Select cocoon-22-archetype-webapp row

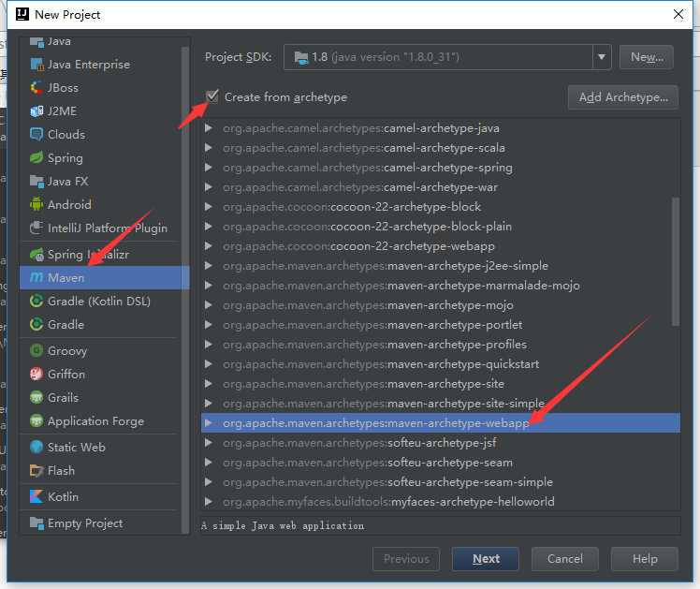[441, 246]
